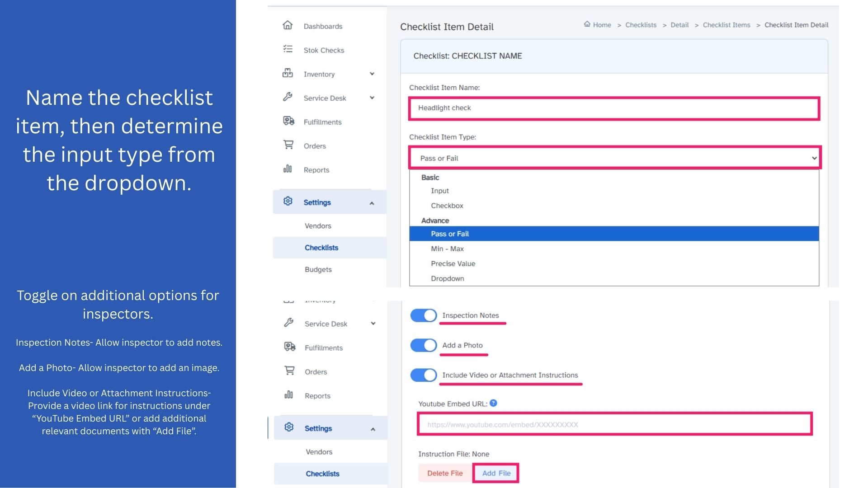The height and width of the screenshot is (488, 868).
Task: Click the Reports bar chart icon in upper sidebar
Action: [x=288, y=169]
